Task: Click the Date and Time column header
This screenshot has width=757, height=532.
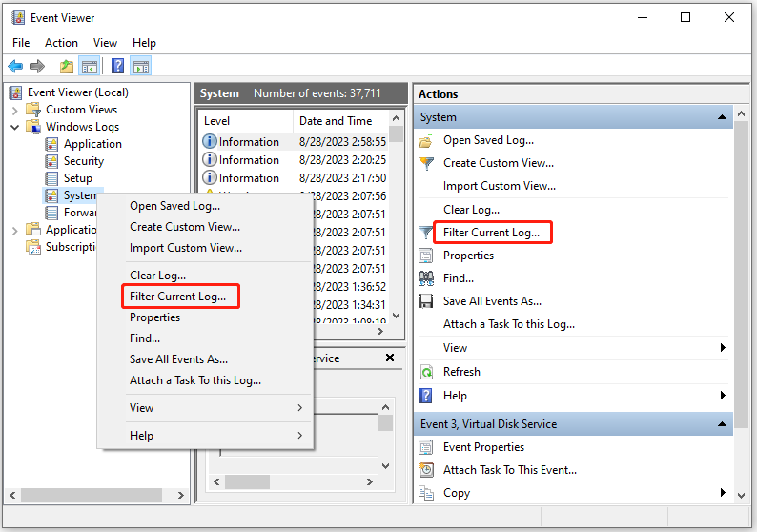Action: pyautogui.click(x=341, y=121)
